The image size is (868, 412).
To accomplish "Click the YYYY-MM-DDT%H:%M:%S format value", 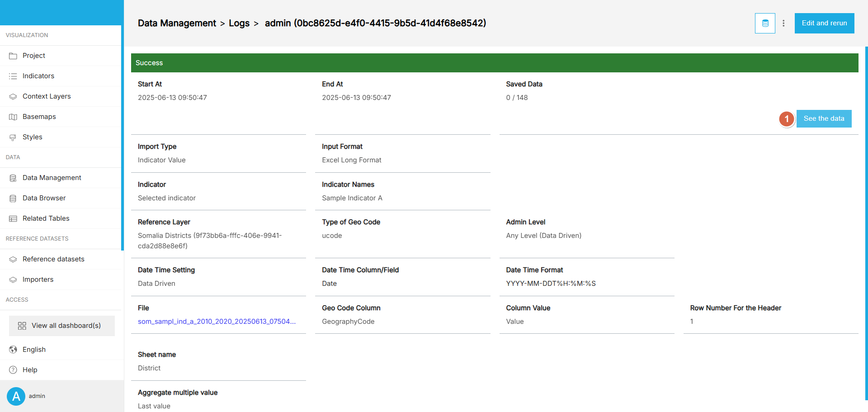I will (x=551, y=284).
